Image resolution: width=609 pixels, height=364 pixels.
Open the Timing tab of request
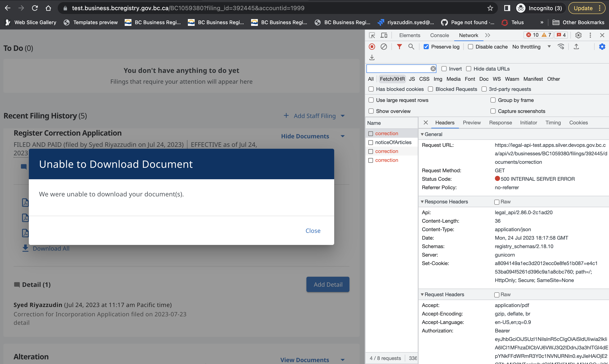pos(553,123)
